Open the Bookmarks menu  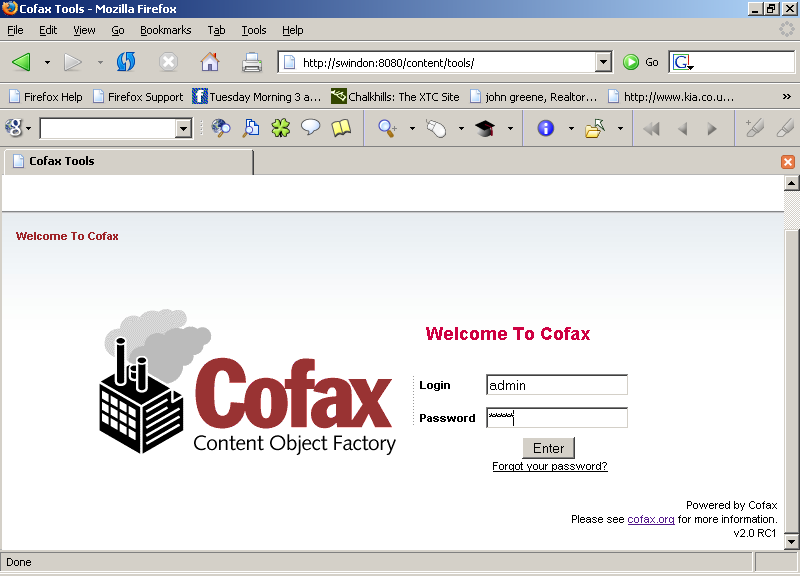(x=165, y=30)
